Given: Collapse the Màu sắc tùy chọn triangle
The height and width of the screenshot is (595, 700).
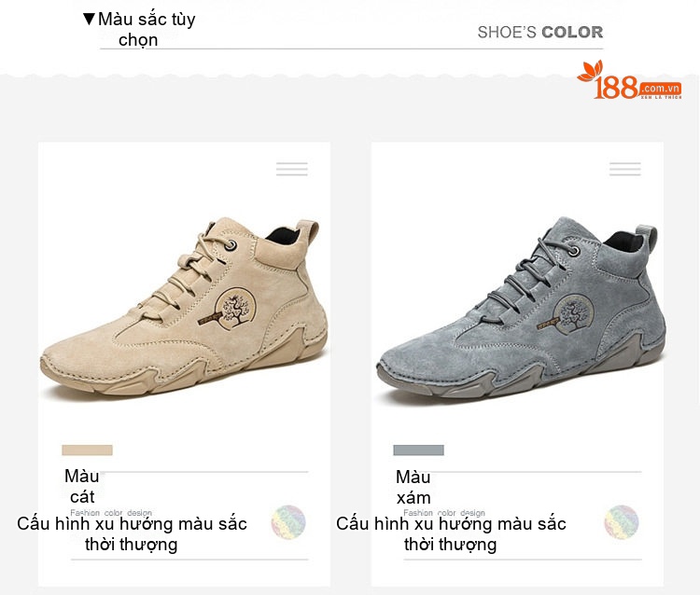Looking at the screenshot, I should point(89,19).
